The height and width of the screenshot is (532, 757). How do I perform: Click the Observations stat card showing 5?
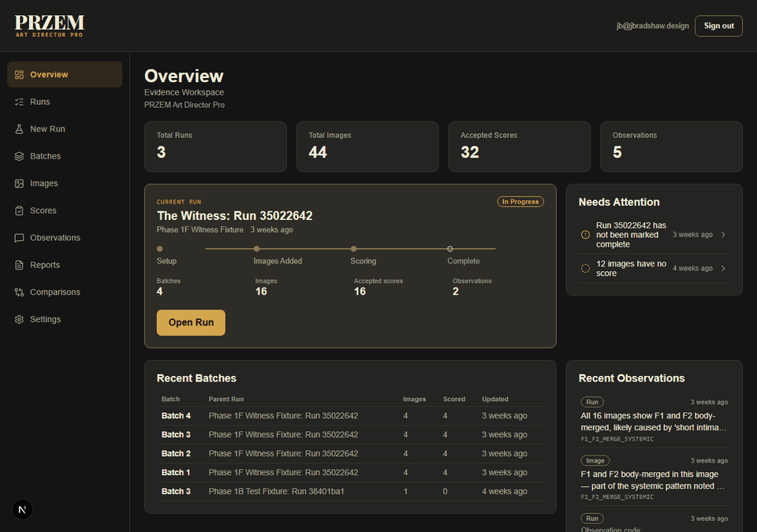click(671, 147)
